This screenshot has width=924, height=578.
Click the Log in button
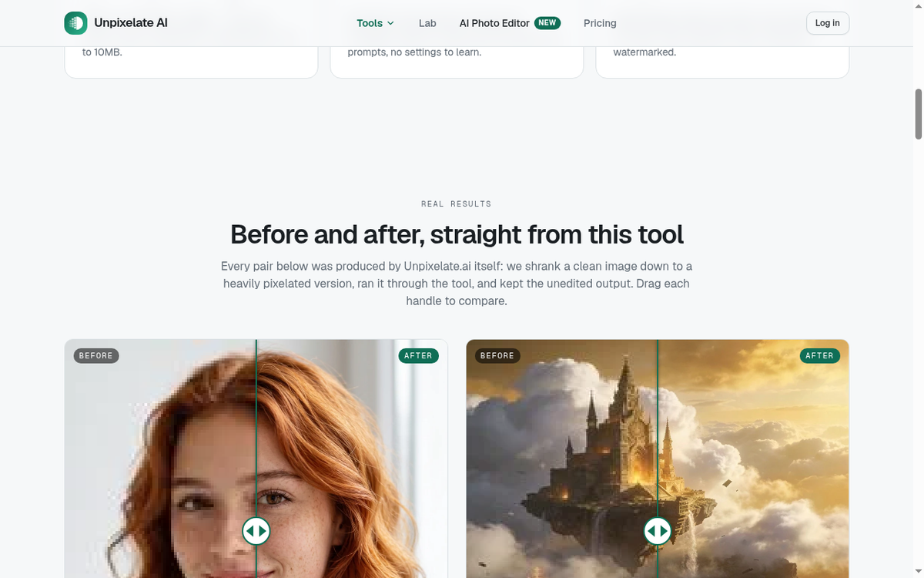[x=828, y=23]
